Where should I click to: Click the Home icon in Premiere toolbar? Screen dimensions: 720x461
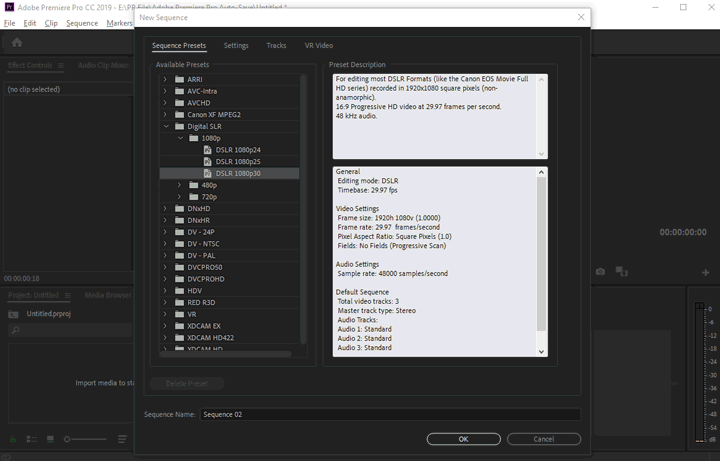click(17, 43)
